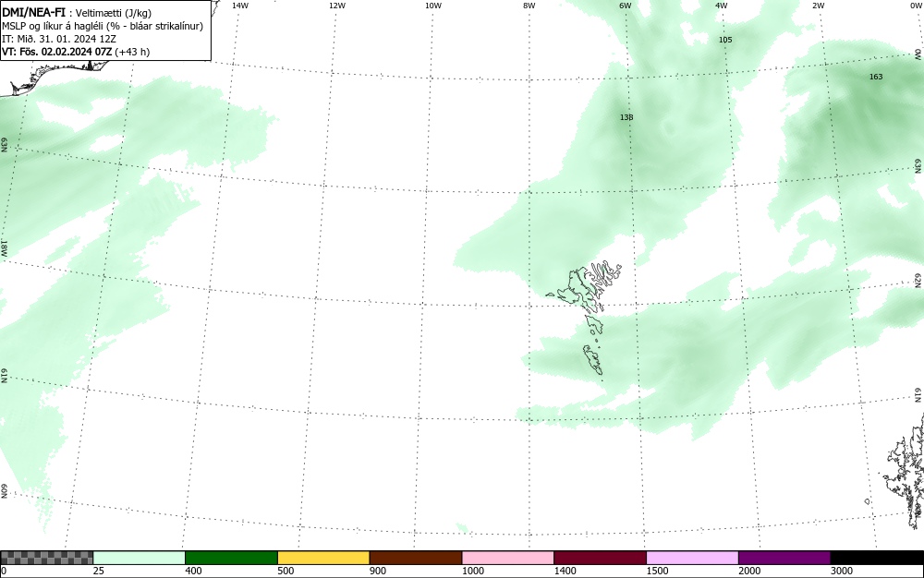Click the legend value 2000
Viewport: 924px width, 578px height.
pos(749,571)
